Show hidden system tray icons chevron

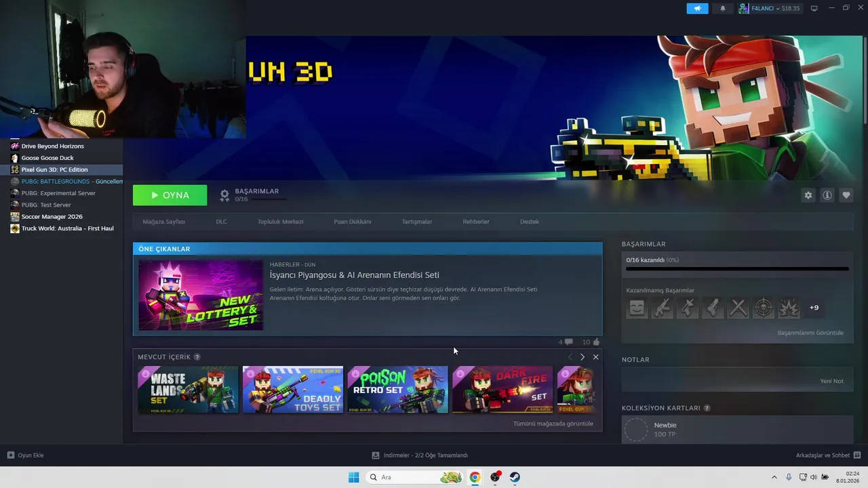[774, 477]
